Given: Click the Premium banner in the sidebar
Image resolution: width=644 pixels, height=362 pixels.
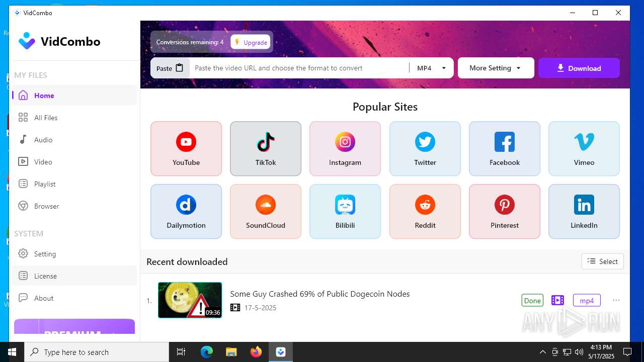Looking at the screenshot, I should tap(74, 326).
